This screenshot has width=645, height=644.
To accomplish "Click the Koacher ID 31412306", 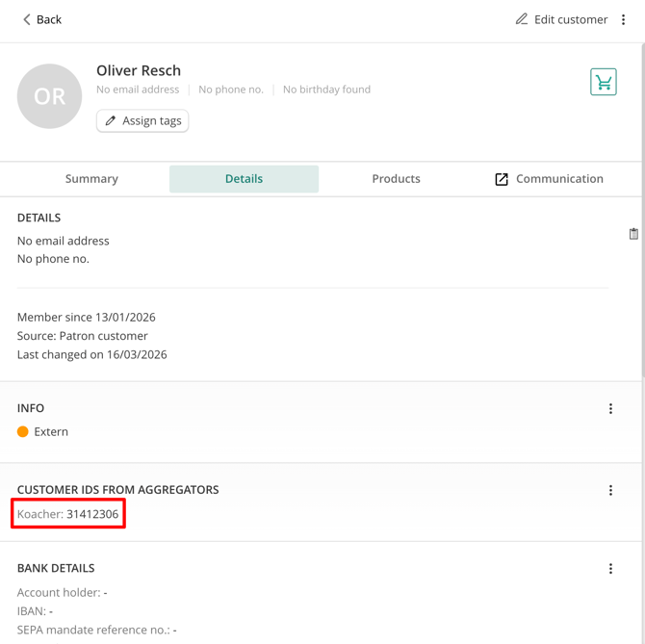I will click(x=92, y=514).
